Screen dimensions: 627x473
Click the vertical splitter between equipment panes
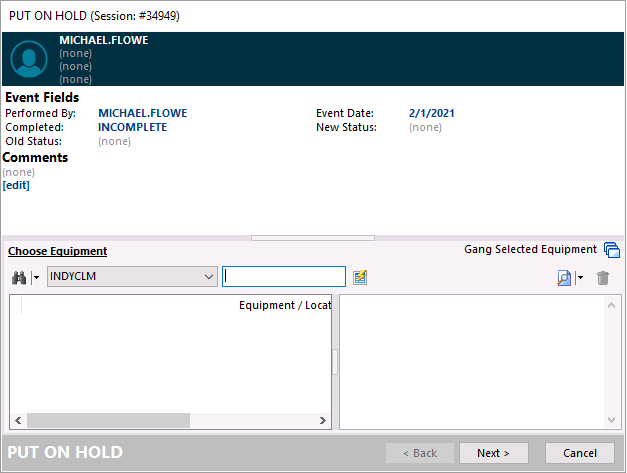pyautogui.click(x=335, y=362)
